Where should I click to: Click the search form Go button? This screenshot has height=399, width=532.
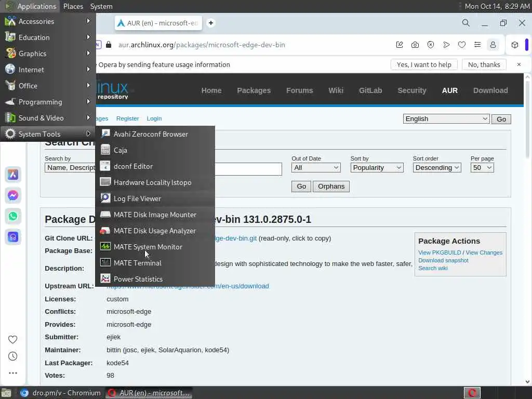301,187
